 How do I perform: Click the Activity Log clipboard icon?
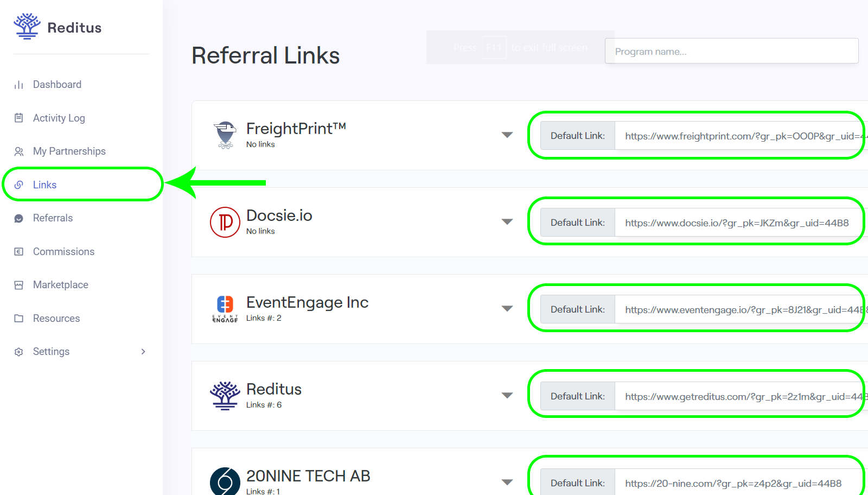19,118
